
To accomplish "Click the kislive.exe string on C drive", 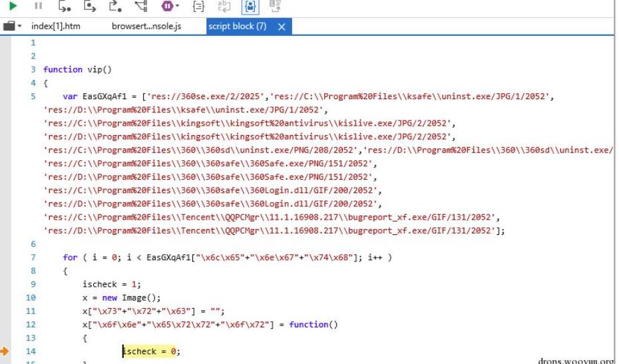I will [x=248, y=123].
